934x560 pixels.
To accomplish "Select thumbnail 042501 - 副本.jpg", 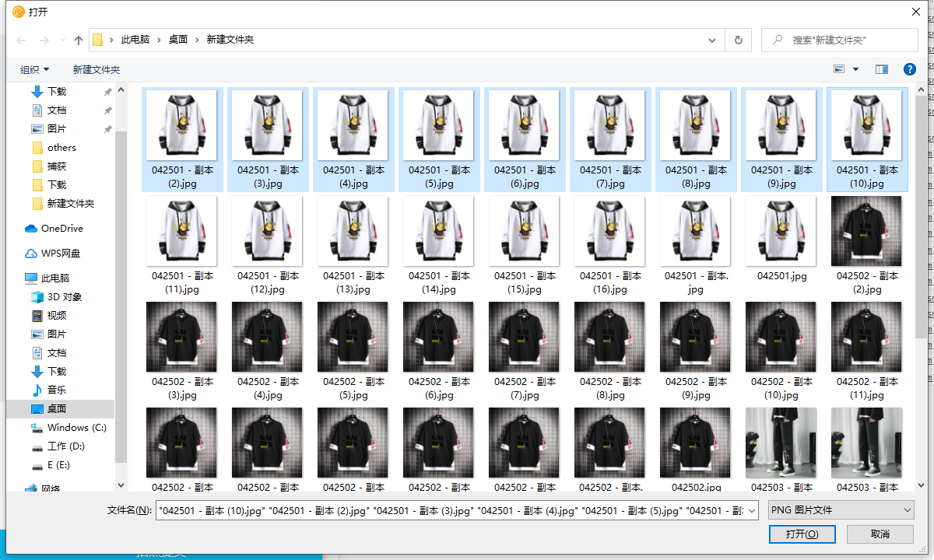I will 697,231.
